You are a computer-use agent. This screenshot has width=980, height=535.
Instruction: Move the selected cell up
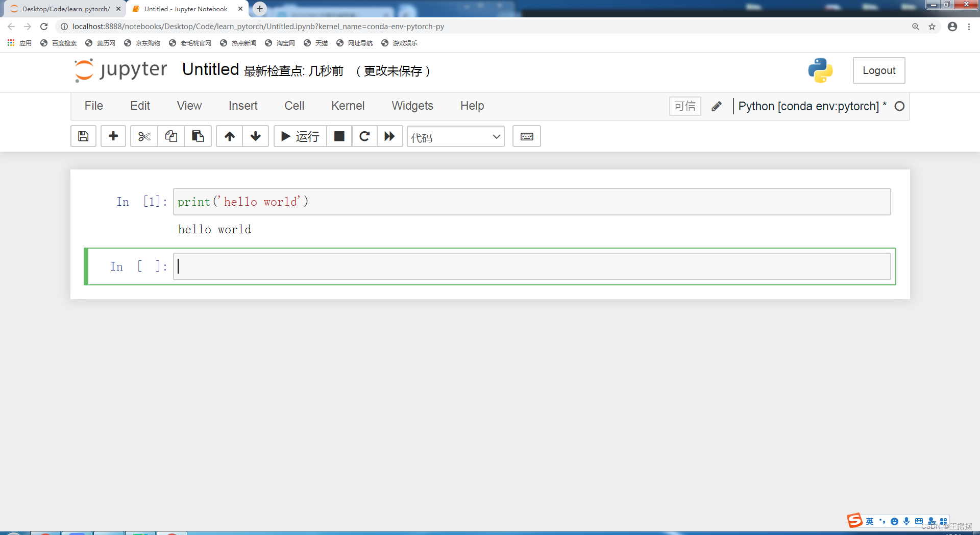tap(230, 136)
